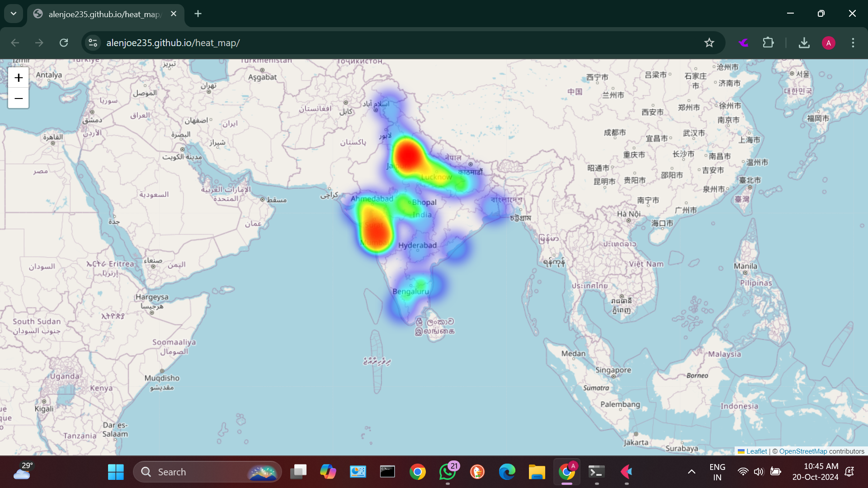The height and width of the screenshot is (488, 868).
Task: Open the Leaflet attribution link
Action: 756,451
